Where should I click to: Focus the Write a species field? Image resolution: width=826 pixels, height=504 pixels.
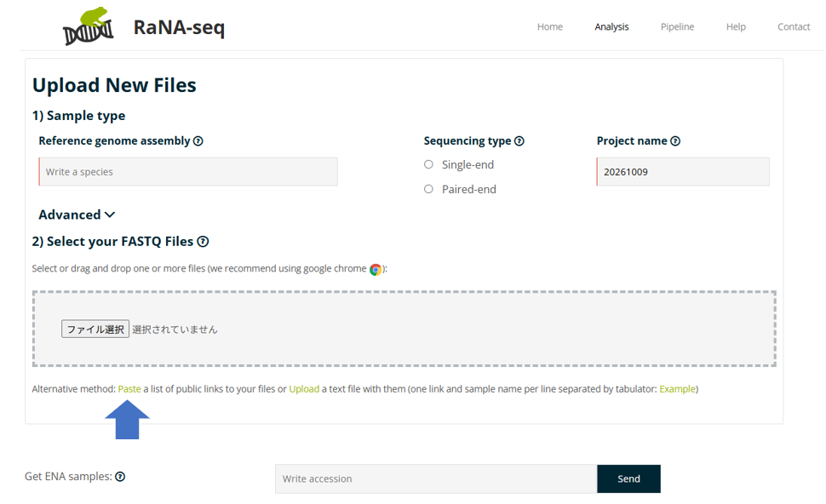tap(188, 172)
